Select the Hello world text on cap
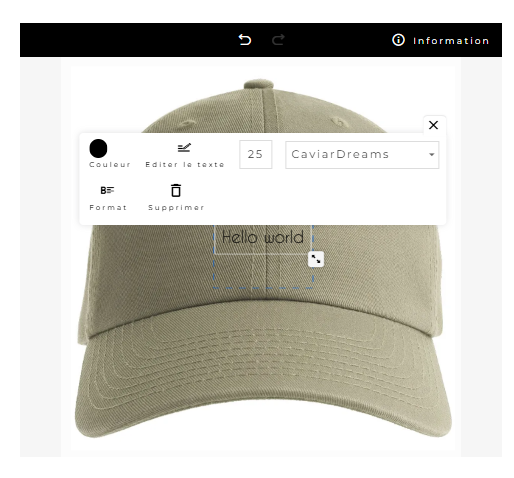The width and height of the screenshot is (514, 478). pyautogui.click(x=263, y=237)
